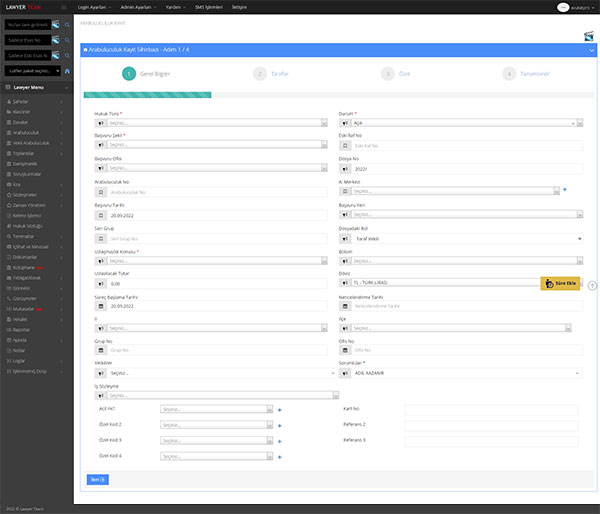Click the icon beside Ofis No field
Image resolution: width=600 pixels, height=514 pixels.
(x=345, y=350)
